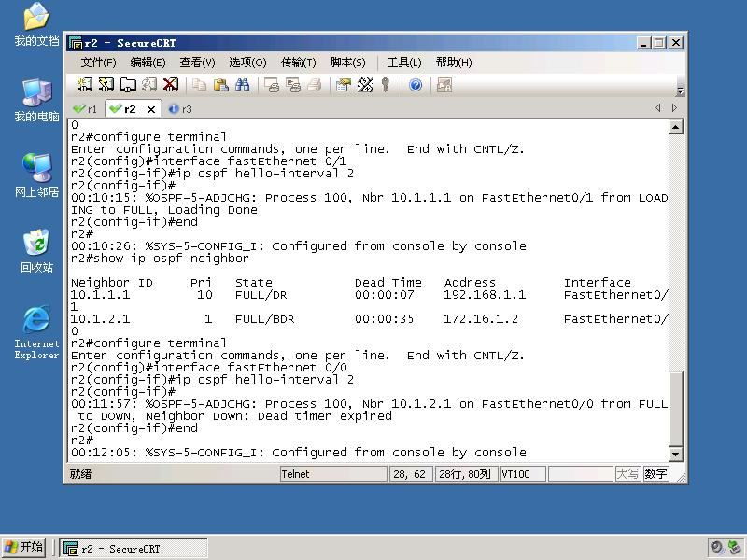Click neighbor address 172.16.1.2 in terminal
747x560 pixels.
(x=481, y=319)
